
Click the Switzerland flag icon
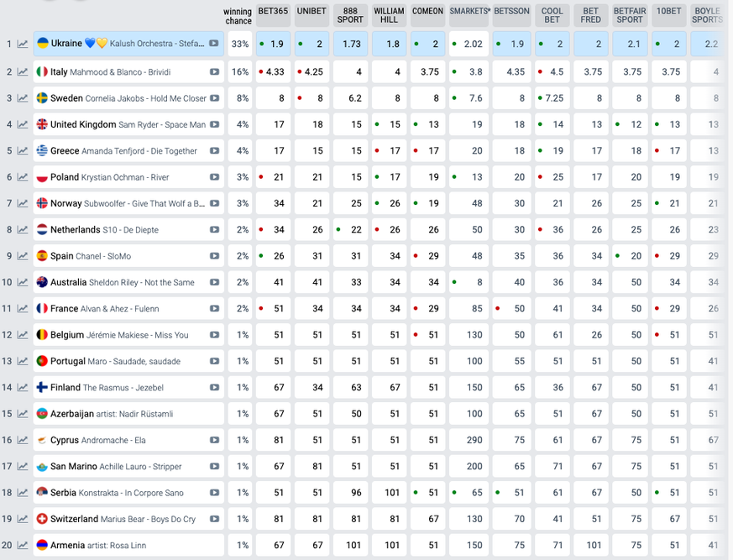click(42, 519)
